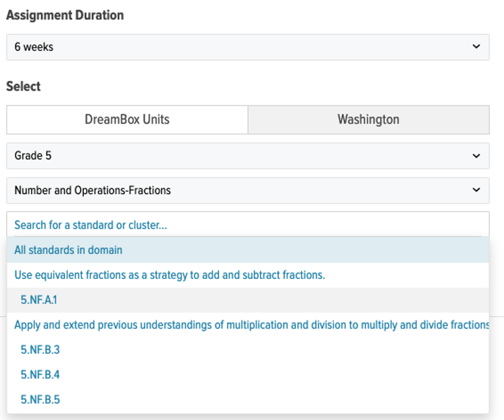
Task: Pick standard 5.NF.B.5
Action: click(x=40, y=399)
